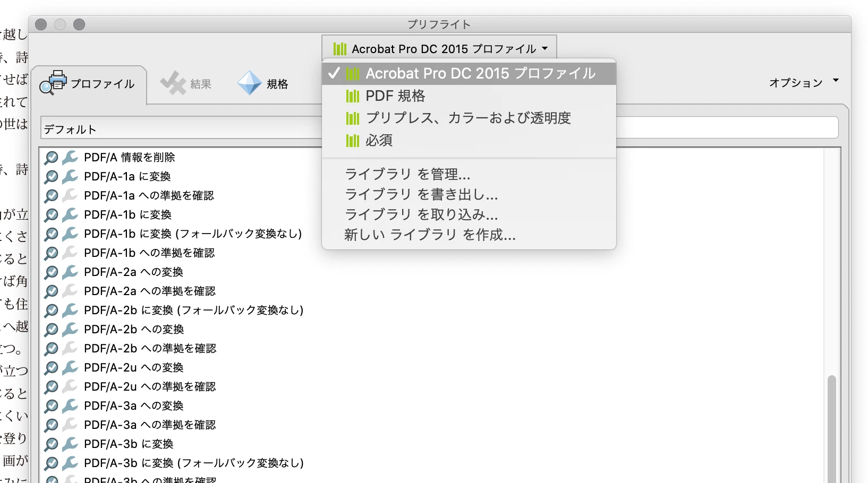Choose PDF 規格 library
The image size is (868, 483).
pyautogui.click(x=469, y=96)
